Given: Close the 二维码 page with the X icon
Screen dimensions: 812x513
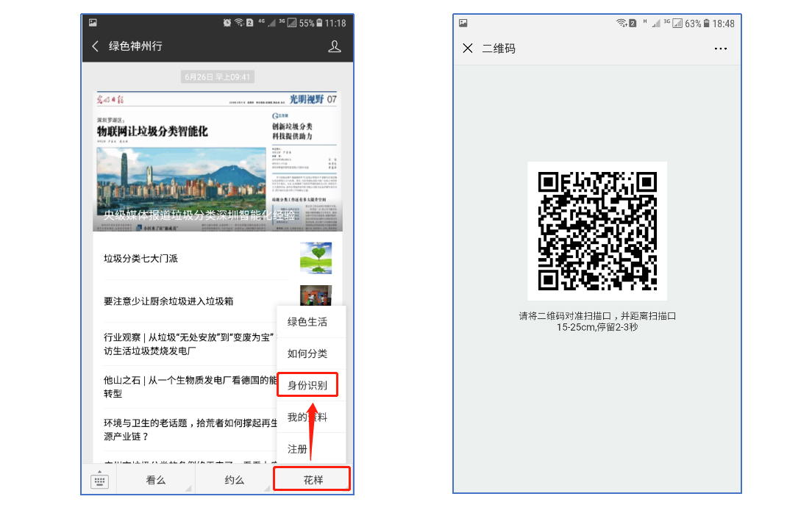Looking at the screenshot, I should [468, 49].
